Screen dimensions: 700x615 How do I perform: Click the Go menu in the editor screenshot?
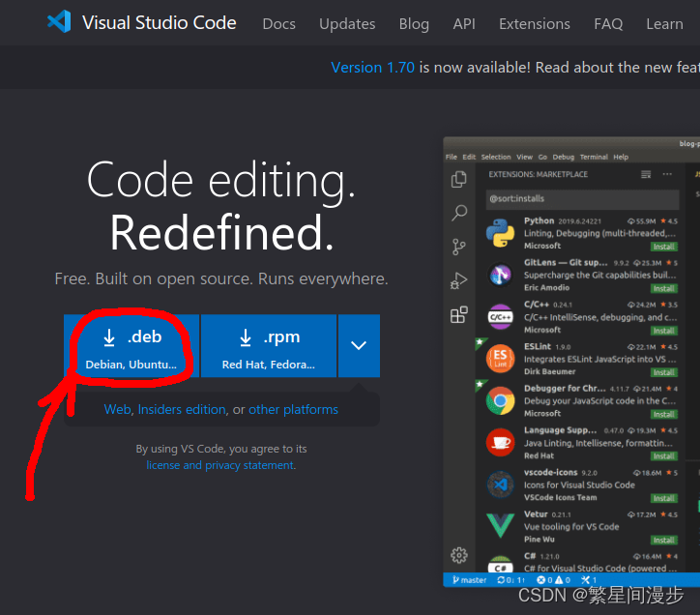(542, 157)
